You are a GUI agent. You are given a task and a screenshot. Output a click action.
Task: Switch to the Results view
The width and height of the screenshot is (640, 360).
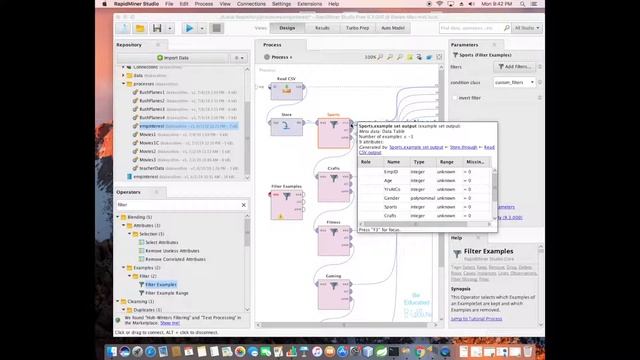(322, 28)
